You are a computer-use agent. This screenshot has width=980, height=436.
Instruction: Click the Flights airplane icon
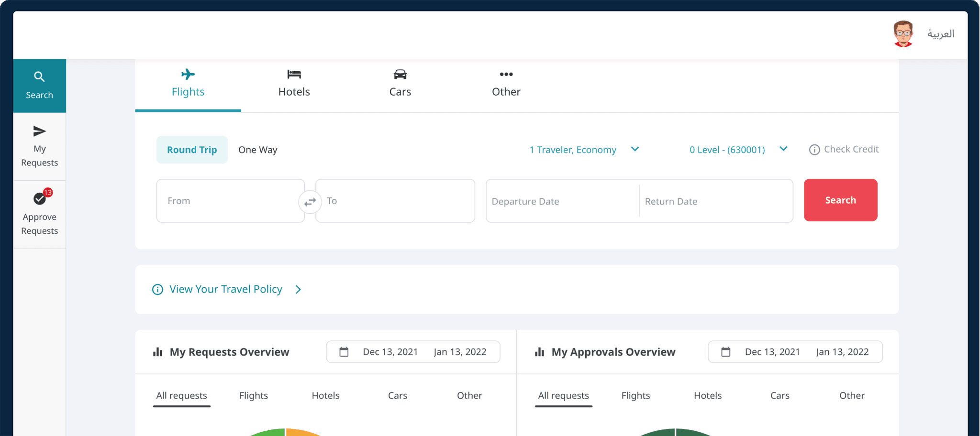tap(188, 74)
